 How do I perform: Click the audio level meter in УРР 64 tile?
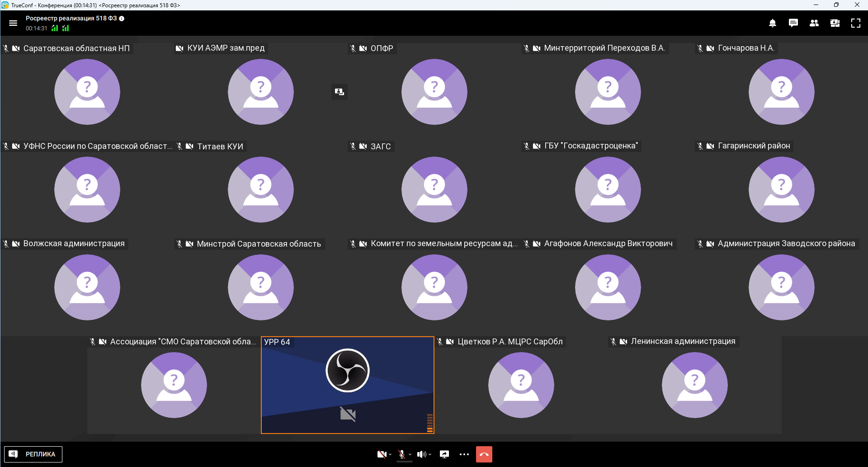pos(430,423)
